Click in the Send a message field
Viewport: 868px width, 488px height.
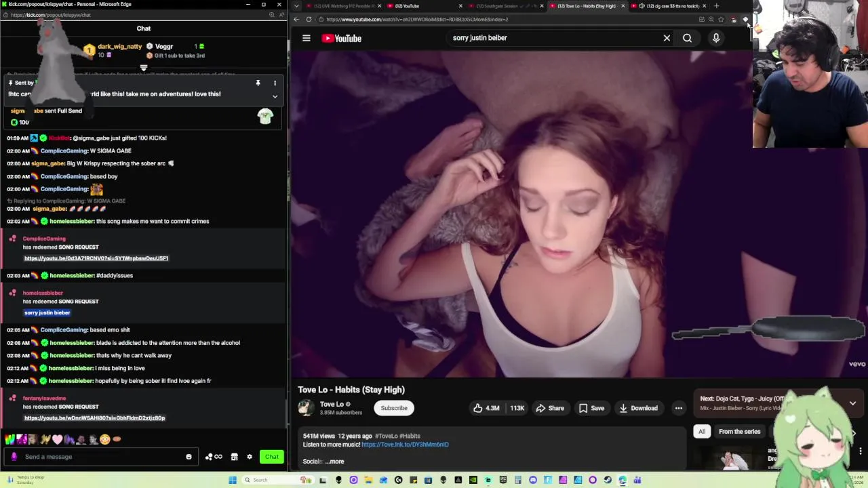click(102, 457)
